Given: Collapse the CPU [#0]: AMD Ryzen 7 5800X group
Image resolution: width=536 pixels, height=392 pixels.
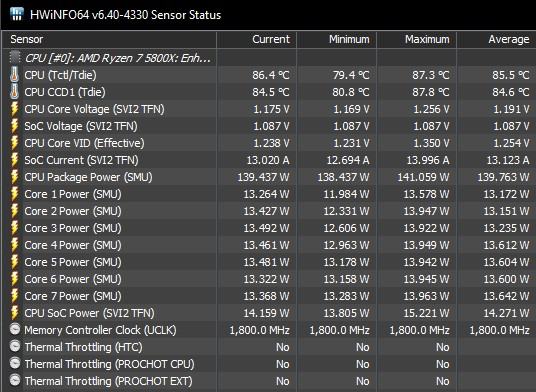Looking at the screenshot, I should point(118,58).
